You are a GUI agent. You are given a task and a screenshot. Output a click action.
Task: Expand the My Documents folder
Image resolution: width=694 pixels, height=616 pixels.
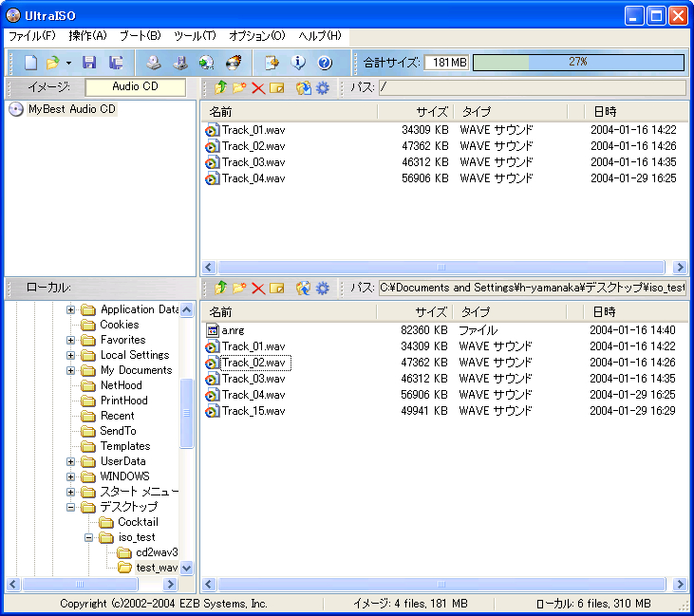70,370
